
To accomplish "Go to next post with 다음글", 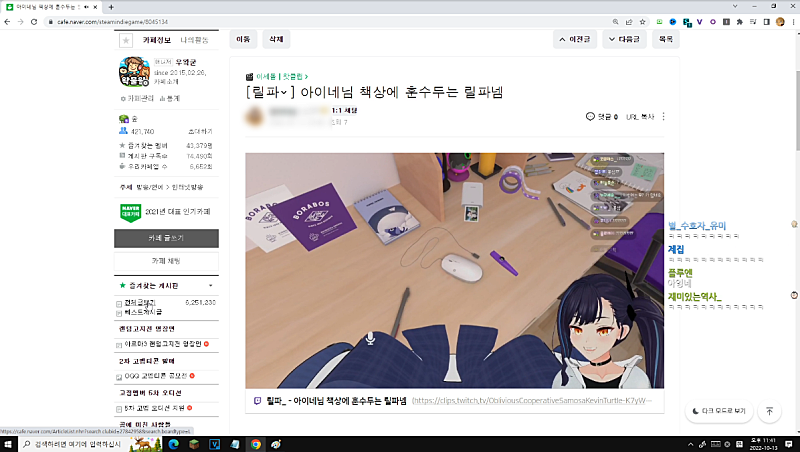I will (x=624, y=39).
